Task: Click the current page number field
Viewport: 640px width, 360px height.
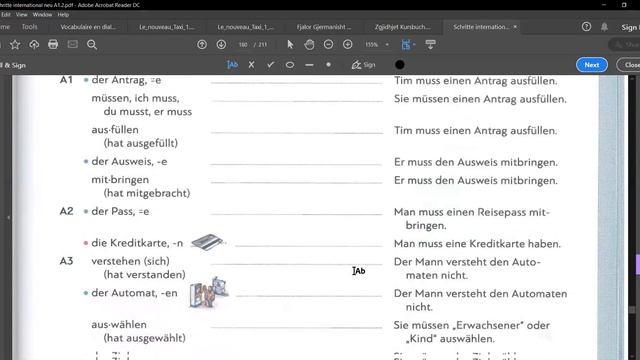Action: [243, 44]
